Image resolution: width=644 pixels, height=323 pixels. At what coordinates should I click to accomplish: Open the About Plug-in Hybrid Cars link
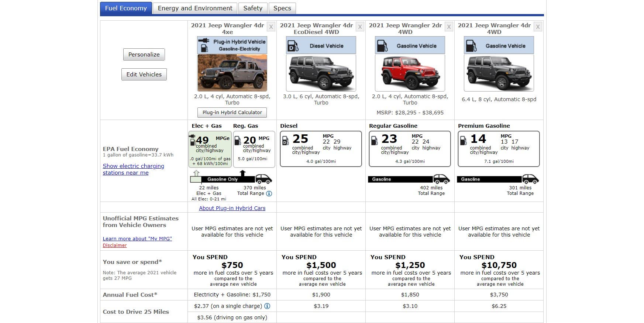[232, 208]
